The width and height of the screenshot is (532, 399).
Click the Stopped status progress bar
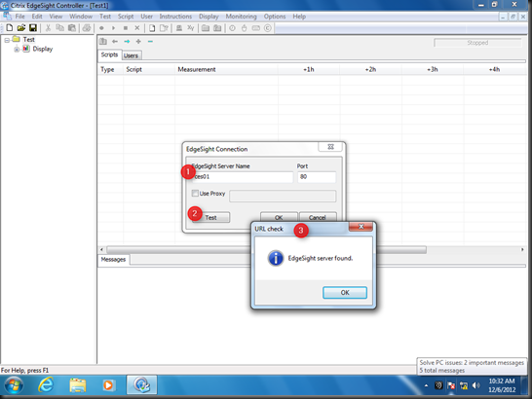point(477,43)
